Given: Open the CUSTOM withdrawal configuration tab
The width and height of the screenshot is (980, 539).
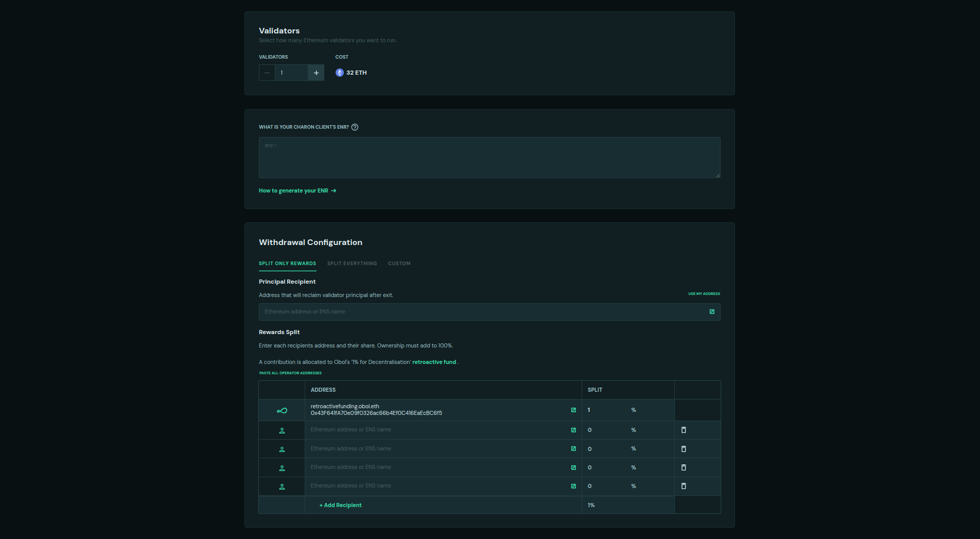Looking at the screenshot, I should point(399,263).
